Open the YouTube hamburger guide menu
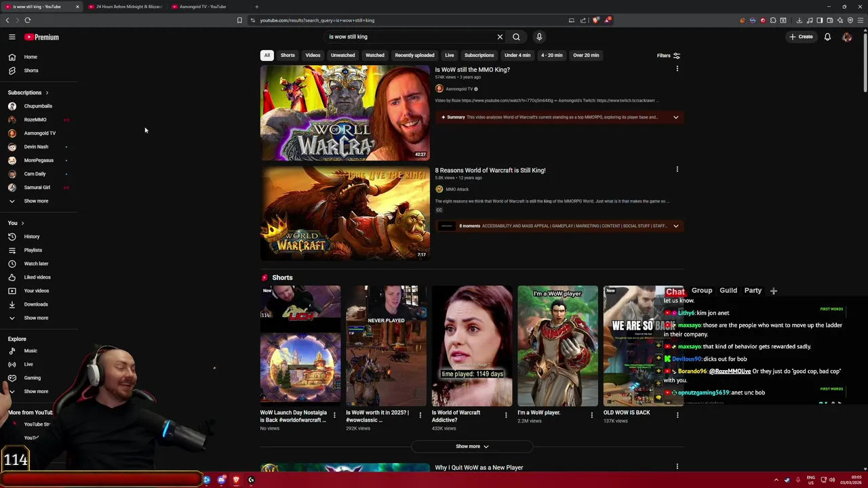 click(x=12, y=37)
